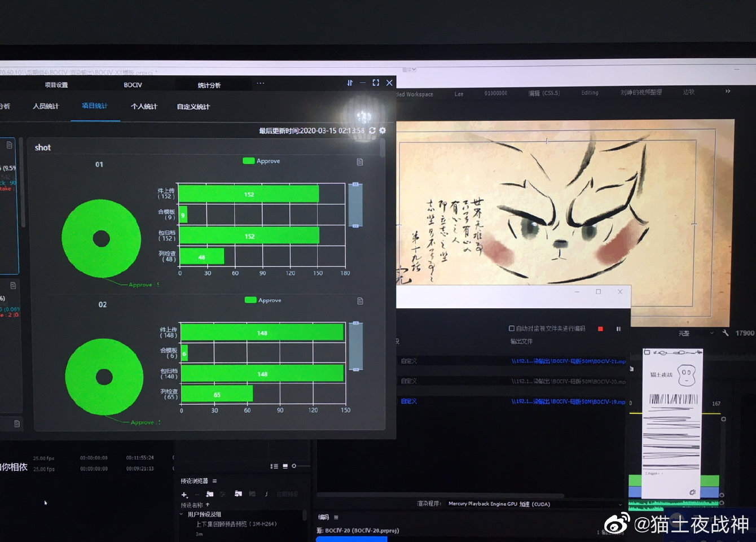Switch to 项目统计 tab
The image size is (756, 542).
95,106
